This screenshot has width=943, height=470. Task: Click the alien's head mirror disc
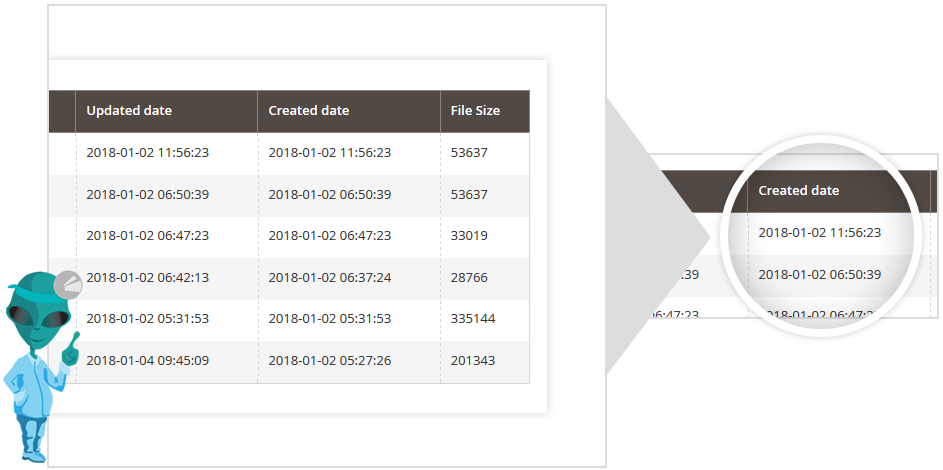(x=68, y=285)
